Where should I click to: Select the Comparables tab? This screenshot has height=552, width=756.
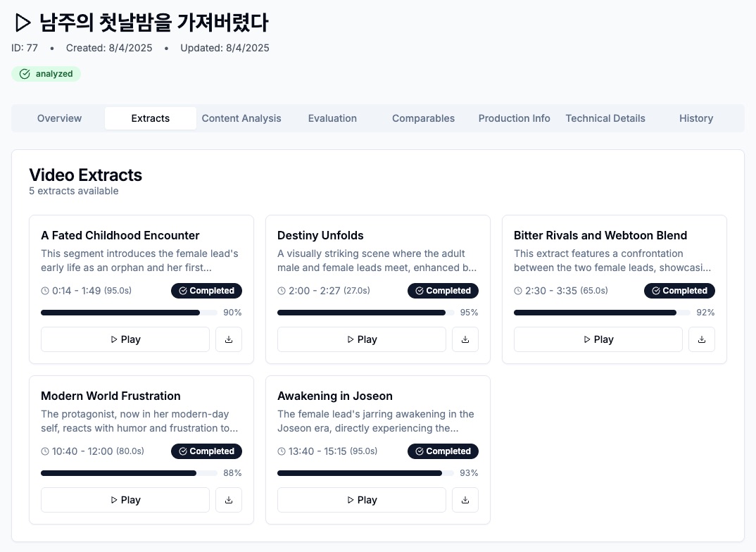[x=423, y=118]
